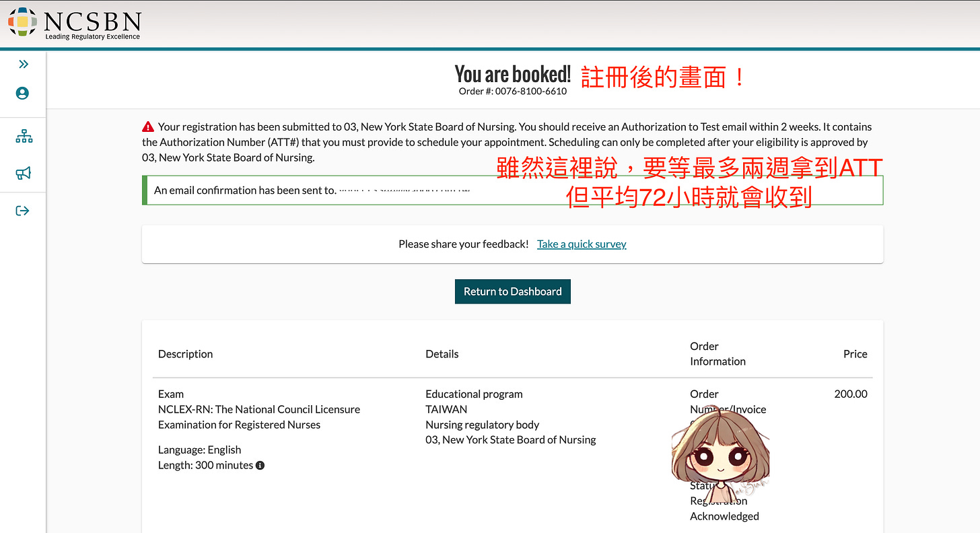The height and width of the screenshot is (533, 980).
Task: Open the user profile icon in sidebar
Action: 22,93
